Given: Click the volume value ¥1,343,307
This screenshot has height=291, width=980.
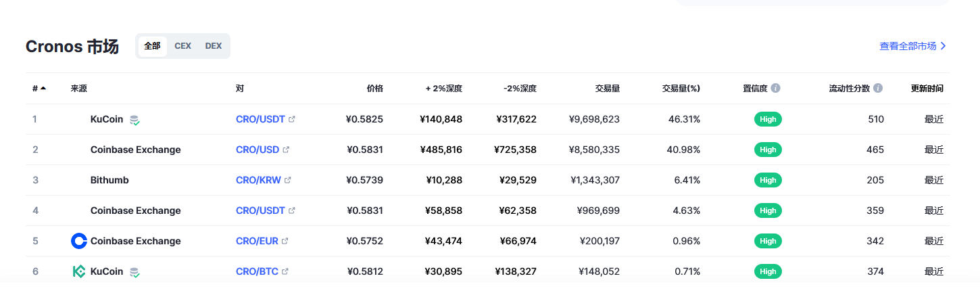Looking at the screenshot, I should (595, 180).
